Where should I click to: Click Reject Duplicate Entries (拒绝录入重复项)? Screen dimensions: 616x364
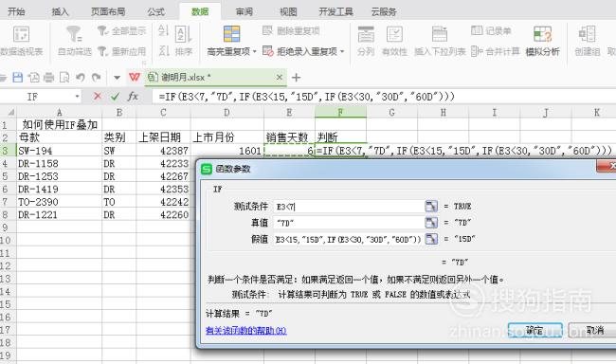click(x=299, y=51)
